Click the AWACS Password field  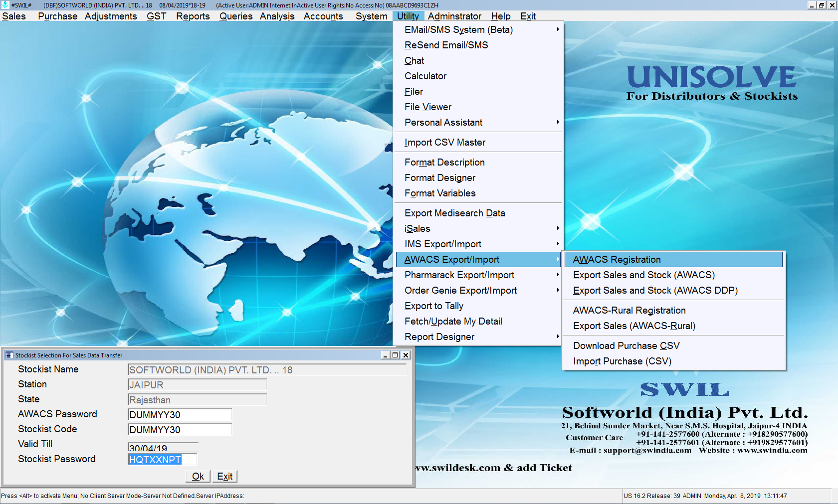[180, 415]
